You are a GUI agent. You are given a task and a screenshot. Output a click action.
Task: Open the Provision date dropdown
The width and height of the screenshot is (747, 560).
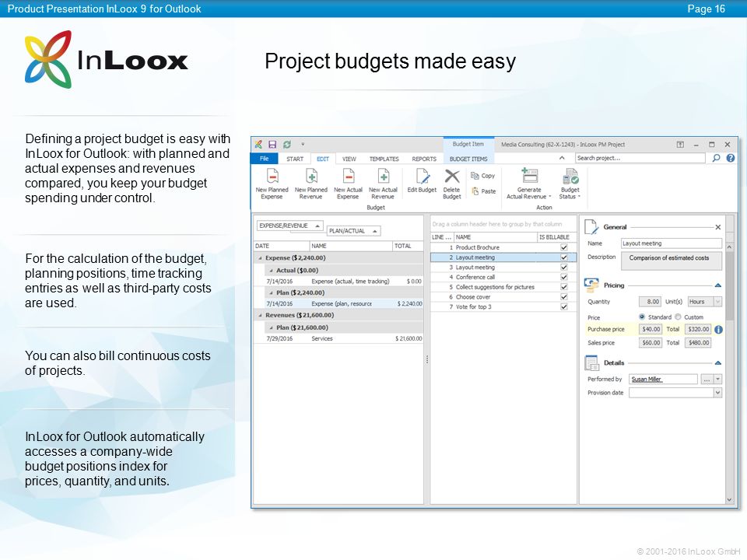pos(718,393)
